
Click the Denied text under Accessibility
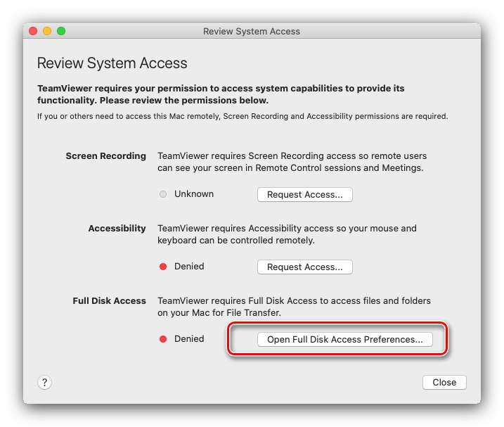coord(189,267)
